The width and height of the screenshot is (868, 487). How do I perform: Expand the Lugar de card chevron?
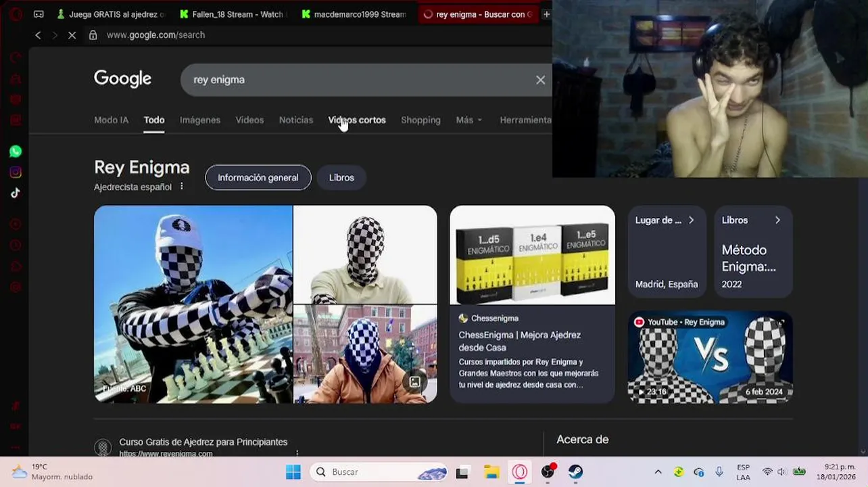click(x=691, y=220)
